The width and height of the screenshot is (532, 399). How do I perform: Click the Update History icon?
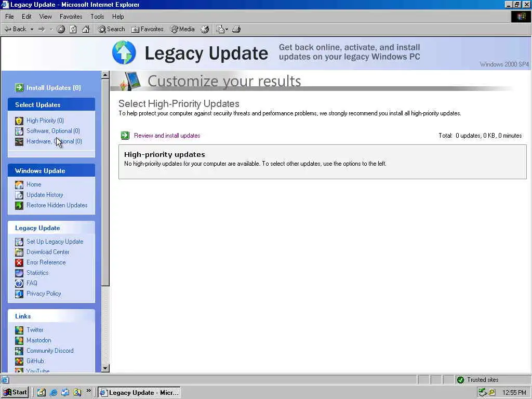coord(19,195)
